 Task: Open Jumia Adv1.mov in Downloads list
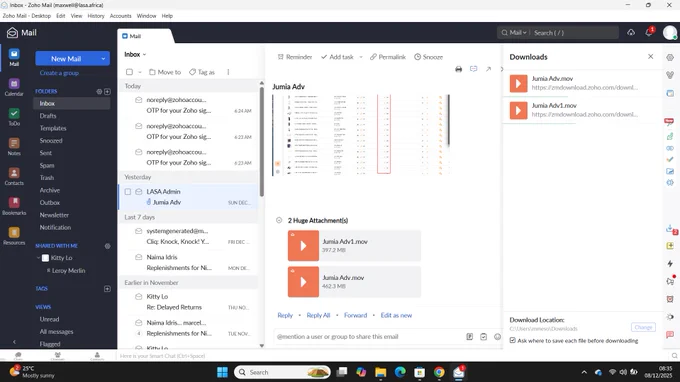click(583, 110)
